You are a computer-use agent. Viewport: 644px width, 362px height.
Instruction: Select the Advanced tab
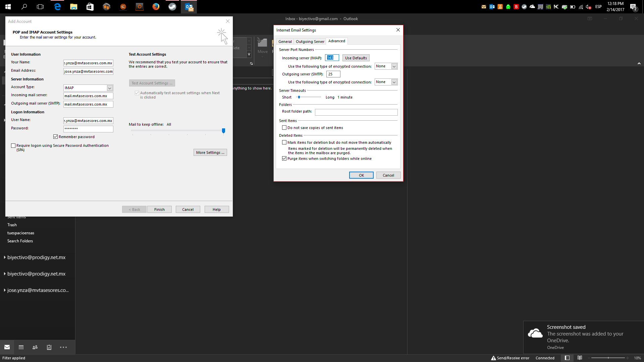point(336,41)
